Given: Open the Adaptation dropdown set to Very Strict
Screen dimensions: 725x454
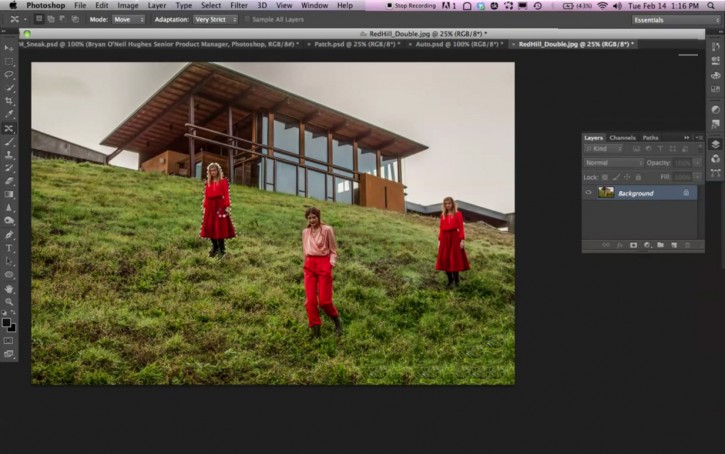Looking at the screenshot, I should click(215, 19).
